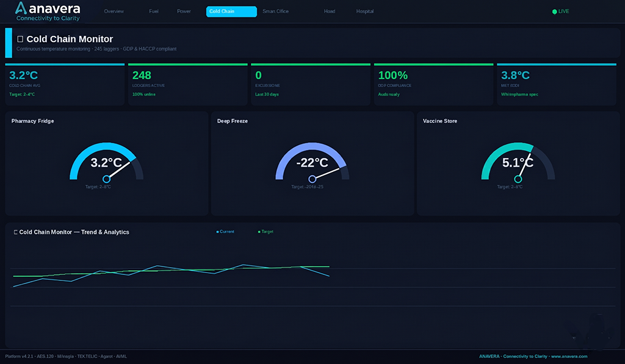
Task: Click the 0 excursions card
Action: click(x=311, y=84)
